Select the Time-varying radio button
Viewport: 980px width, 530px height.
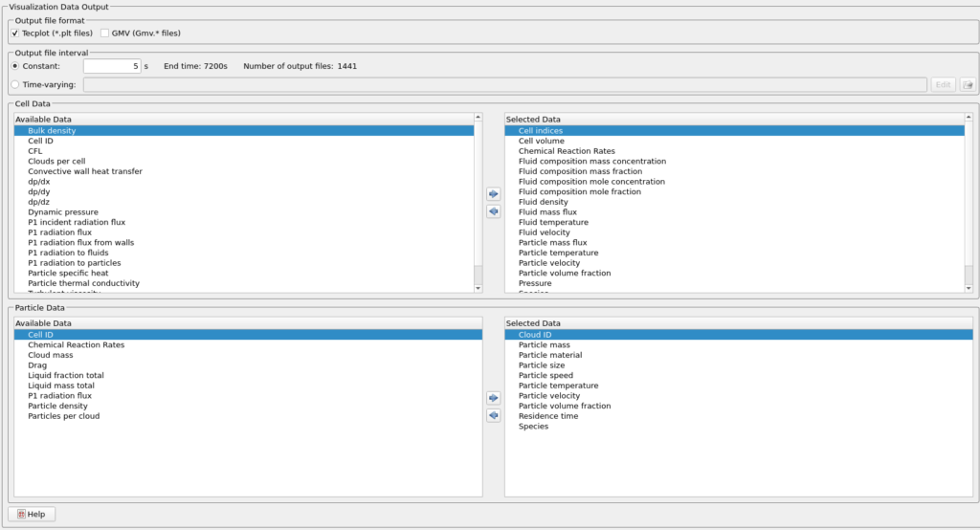pyautogui.click(x=15, y=84)
